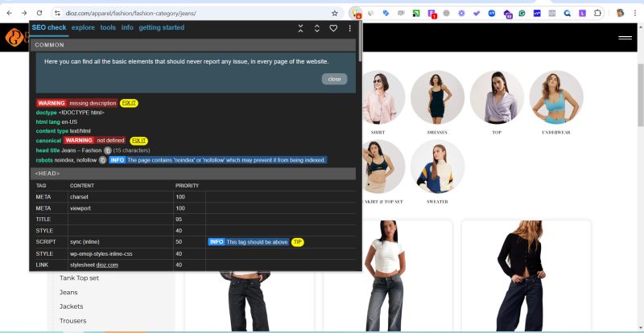Bookmark this page with the star icon
This screenshot has height=333, width=644.
point(335,13)
